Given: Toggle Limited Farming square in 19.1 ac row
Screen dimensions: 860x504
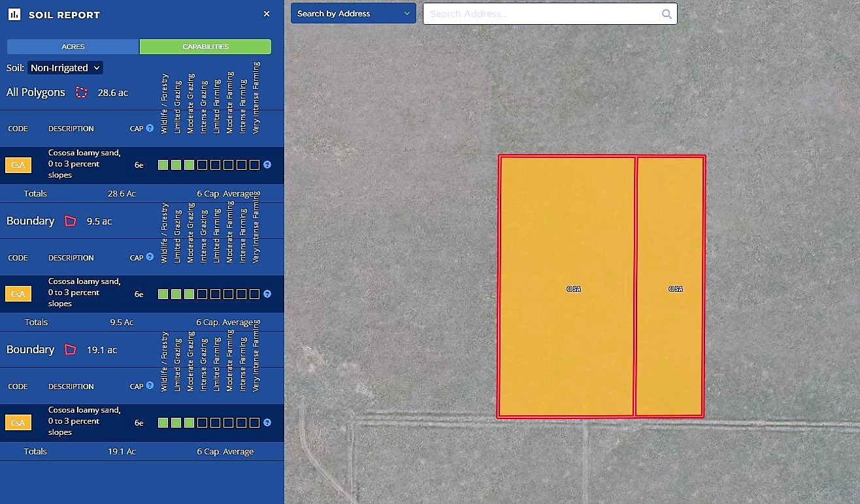Looking at the screenshot, I should pos(215,422).
